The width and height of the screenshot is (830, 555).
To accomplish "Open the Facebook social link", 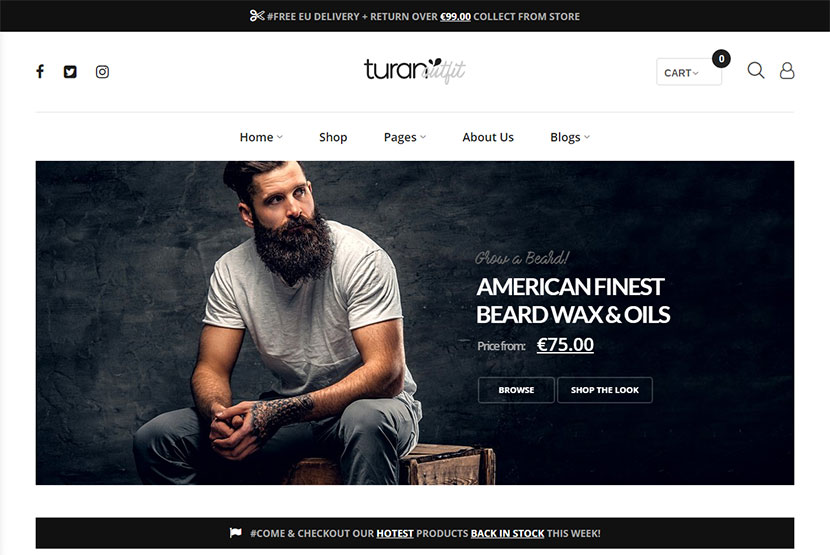I will tap(40, 71).
